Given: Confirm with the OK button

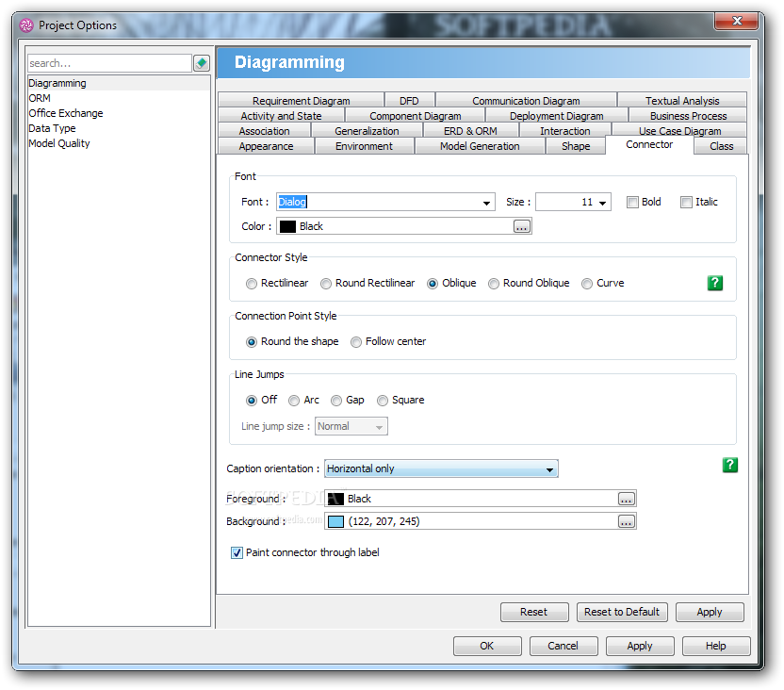Looking at the screenshot, I should 487,646.
